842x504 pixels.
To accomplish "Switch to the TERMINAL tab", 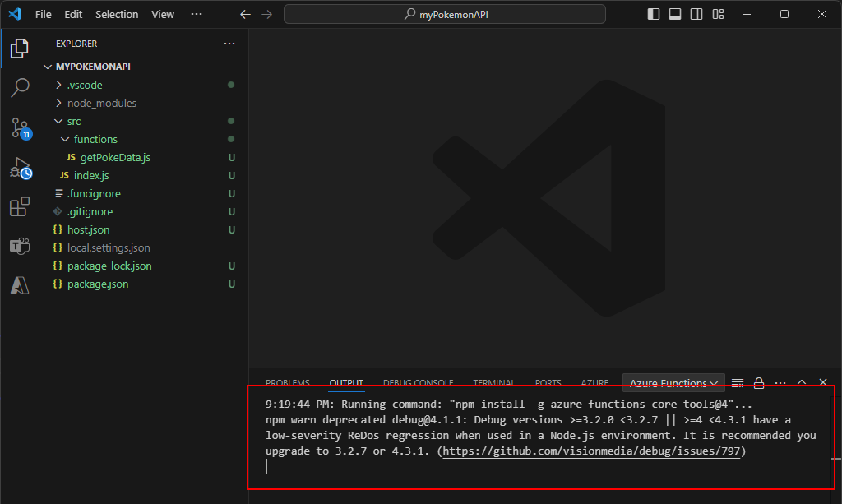I will tap(493, 382).
